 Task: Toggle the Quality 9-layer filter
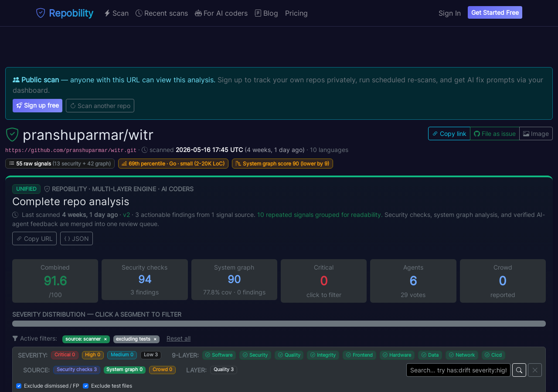pyautogui.click(x=289, y=355)
